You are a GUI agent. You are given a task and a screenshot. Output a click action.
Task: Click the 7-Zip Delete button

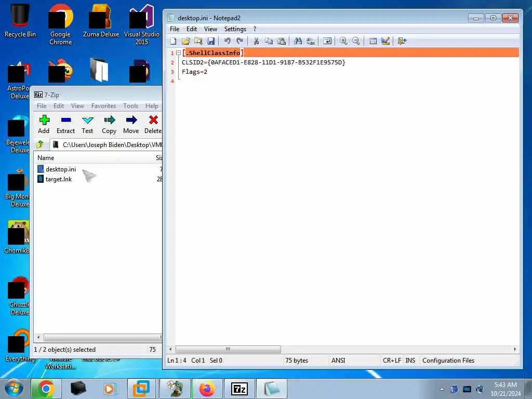point(153,125)
